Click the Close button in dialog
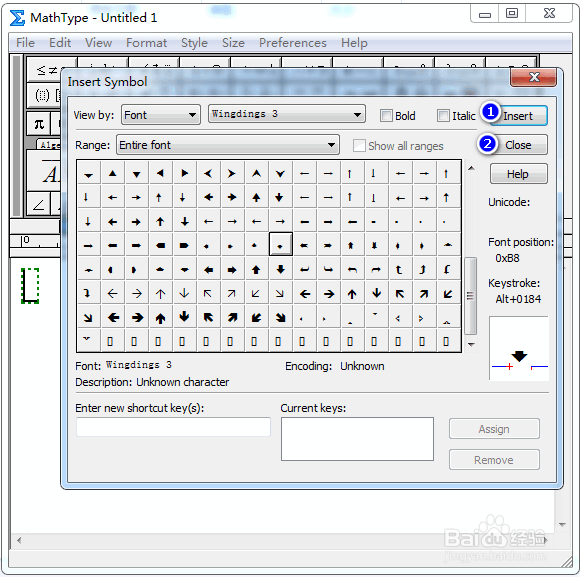This screenshot has height=577, width=580. [518, 145]
